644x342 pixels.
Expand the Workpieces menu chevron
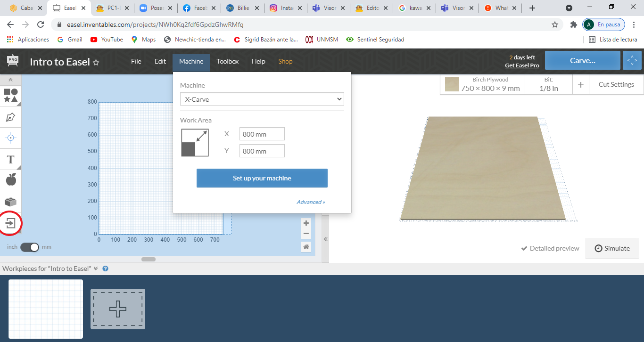tap(96, 269)
